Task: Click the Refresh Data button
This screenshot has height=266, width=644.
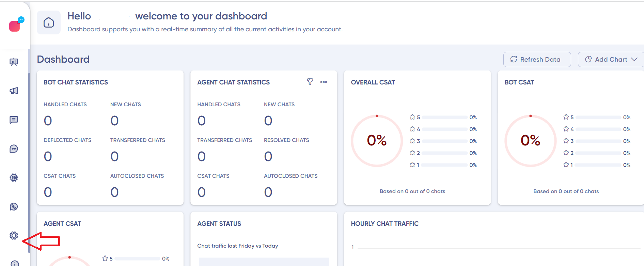Action: pyautogui.click(x=537, y=60)
